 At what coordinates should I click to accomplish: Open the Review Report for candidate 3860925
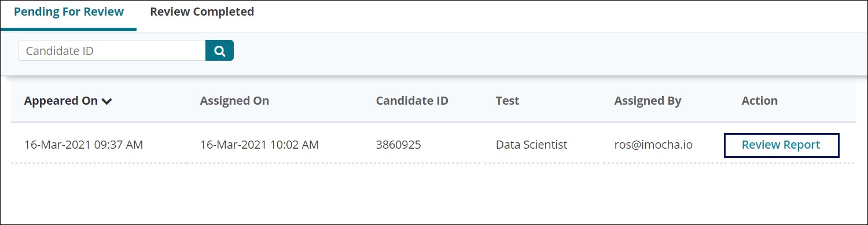tap(781, 145)
